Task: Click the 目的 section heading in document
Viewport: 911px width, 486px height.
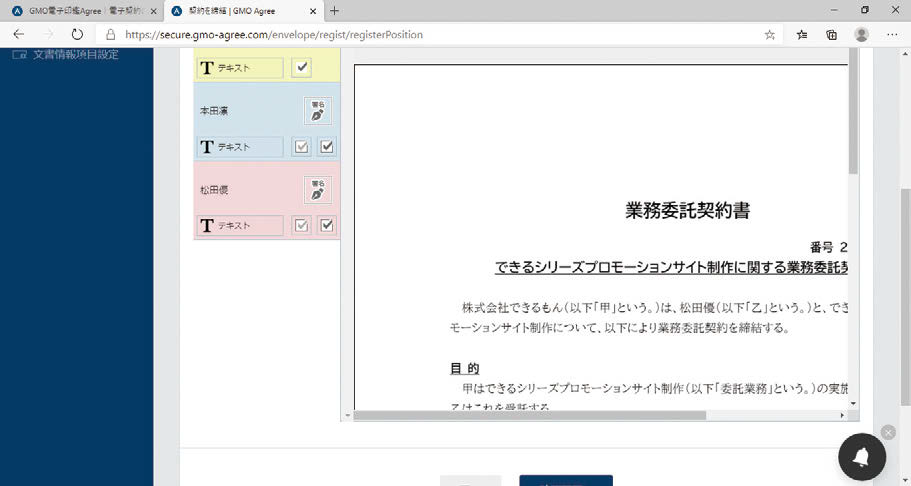Action: click(x=465, y=368)
